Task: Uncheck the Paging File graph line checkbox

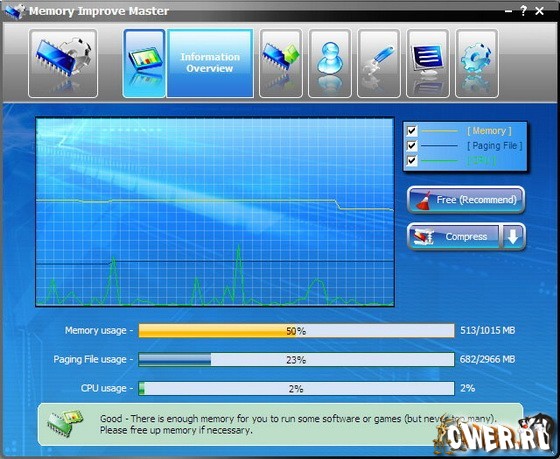Action: 412,145
